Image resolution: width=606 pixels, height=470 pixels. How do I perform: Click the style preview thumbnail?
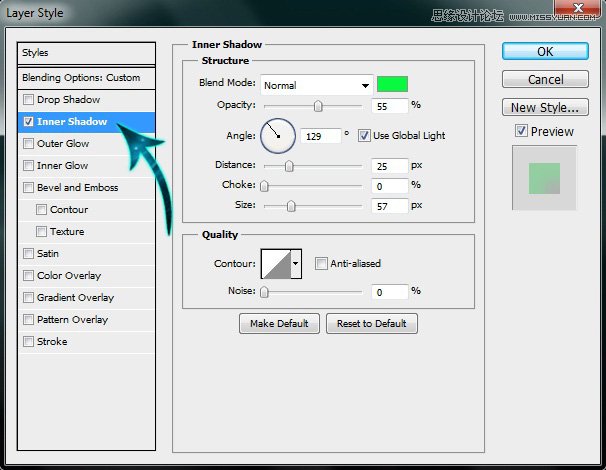coord(544,178)
